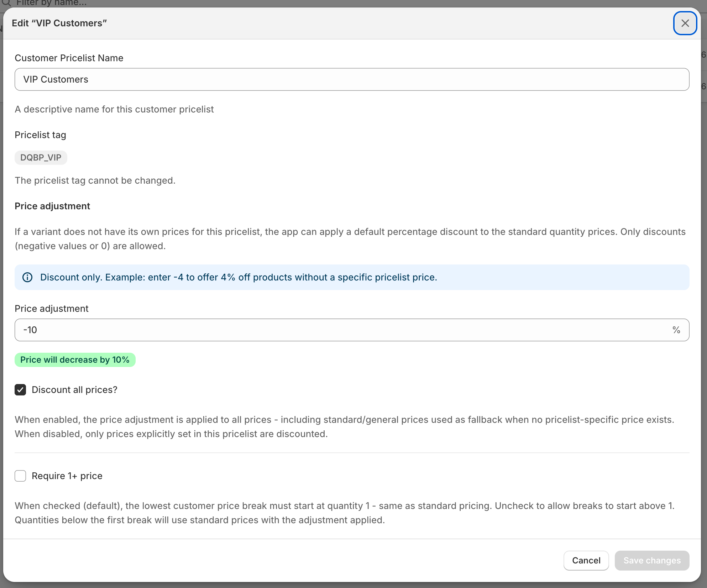The height and width of the screenshot is (588, 707).
Task: Click the percent sign suffix in adjustment field
Action: pos(676,330)
